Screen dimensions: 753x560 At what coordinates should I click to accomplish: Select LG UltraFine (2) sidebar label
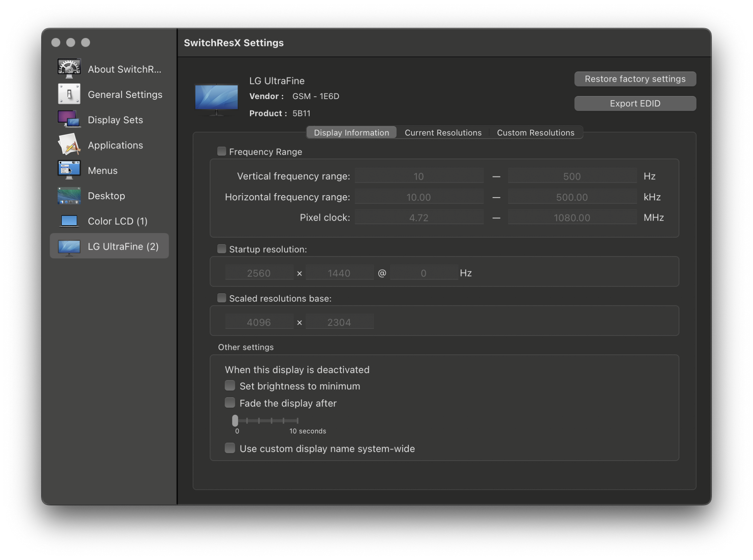[123, 246]
